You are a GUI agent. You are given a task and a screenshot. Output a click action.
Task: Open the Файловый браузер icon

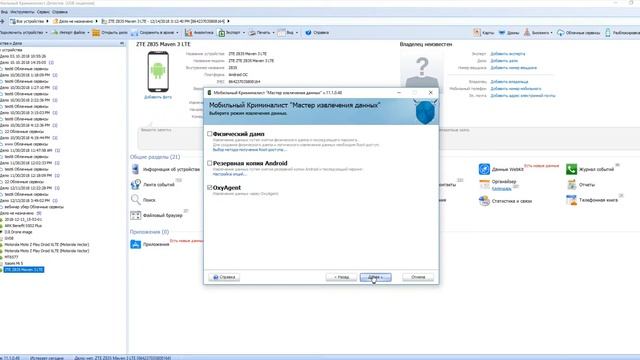[x=136, y=215]
